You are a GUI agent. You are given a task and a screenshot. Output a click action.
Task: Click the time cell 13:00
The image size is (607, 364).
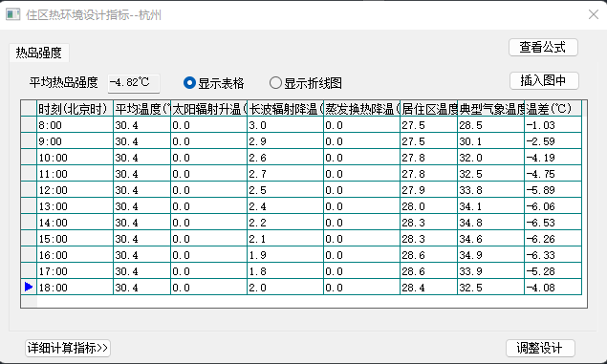[x=76, y=206]
